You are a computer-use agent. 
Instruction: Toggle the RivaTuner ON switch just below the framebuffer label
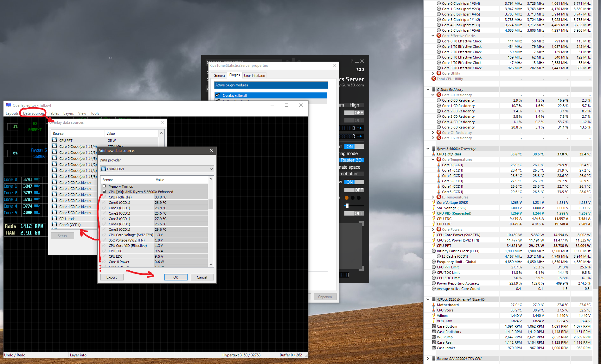(354, 182)
